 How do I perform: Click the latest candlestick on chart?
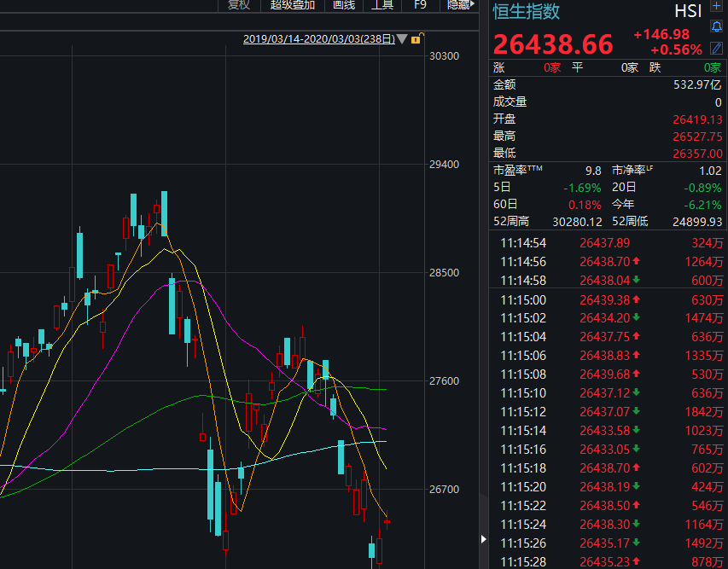pyautogui.click(x=387, y=520)
